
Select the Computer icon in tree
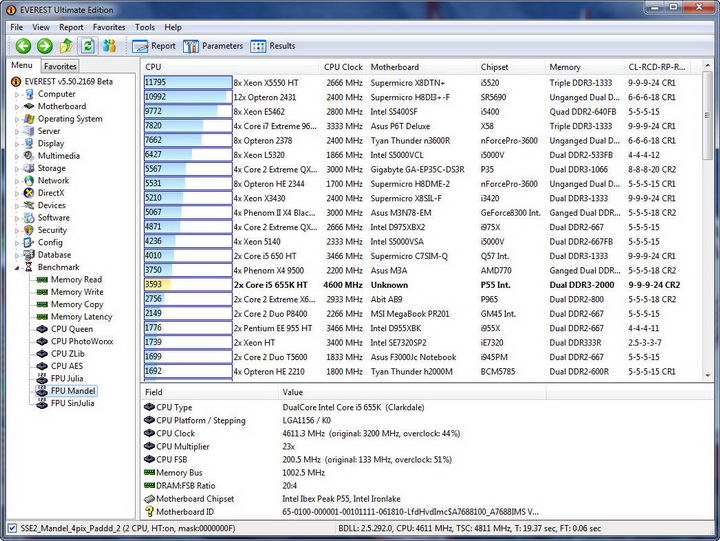click(x=29, y=94)
